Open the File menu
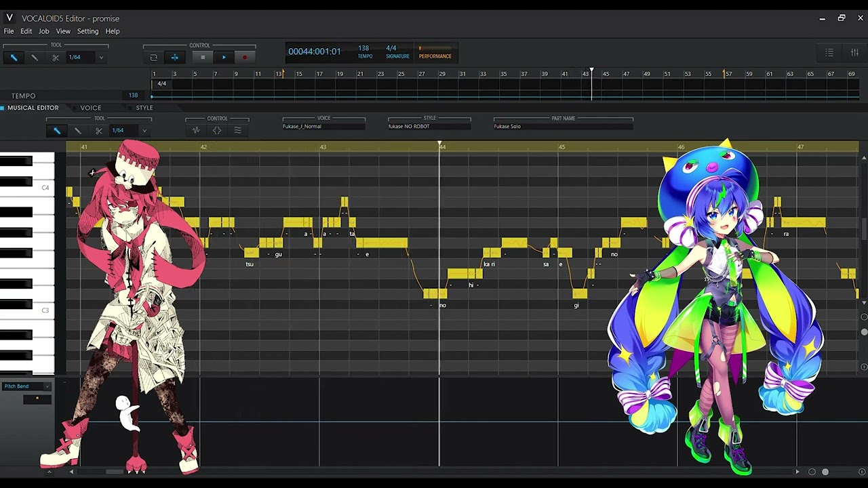868x488 pixels. (x=9, y=31)
